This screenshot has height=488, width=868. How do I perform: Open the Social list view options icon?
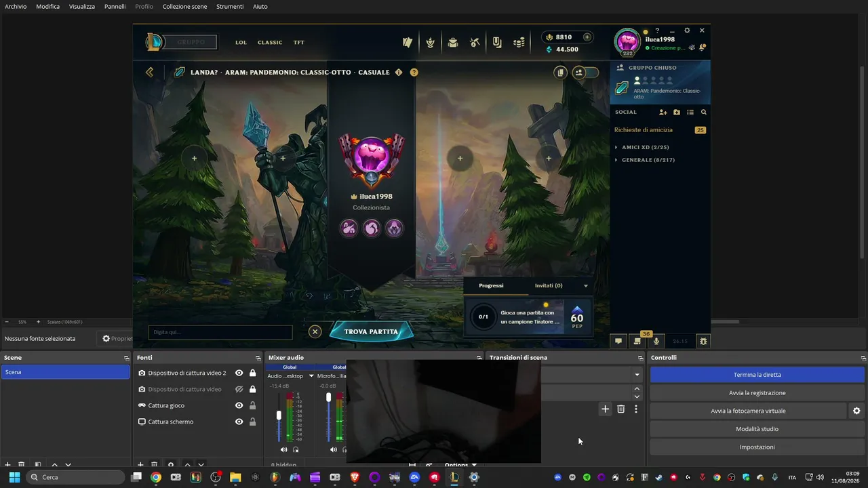tap(690, 113)
